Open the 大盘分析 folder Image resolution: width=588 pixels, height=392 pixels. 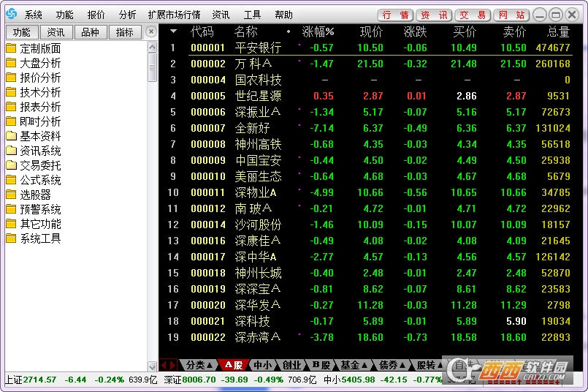pos(34,63)
